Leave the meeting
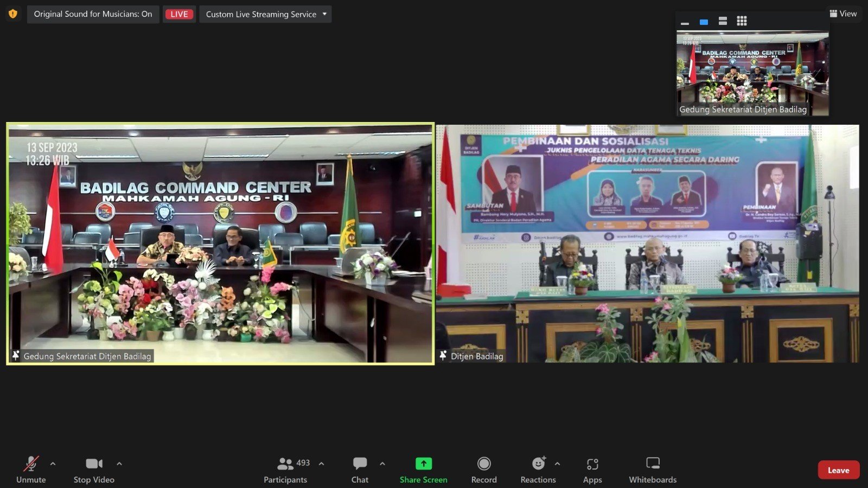The height and width of the screenshot is (488, 868). tap(839, 470)
